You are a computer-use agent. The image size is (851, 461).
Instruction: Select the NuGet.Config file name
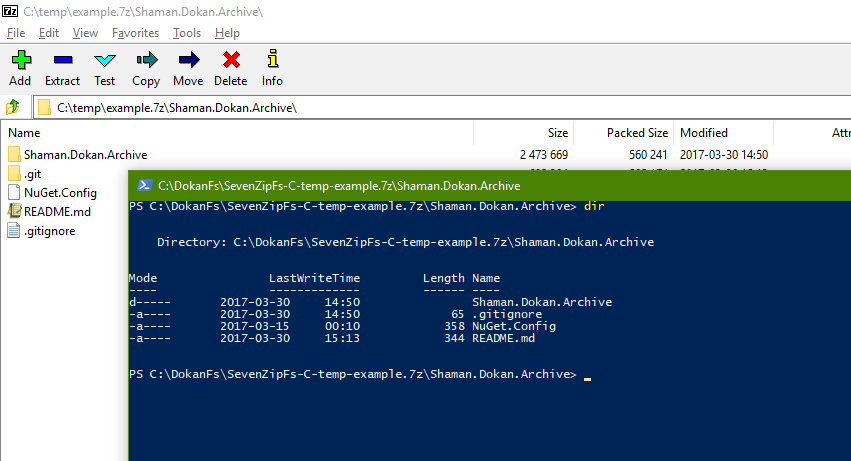[x=60, y=193]
